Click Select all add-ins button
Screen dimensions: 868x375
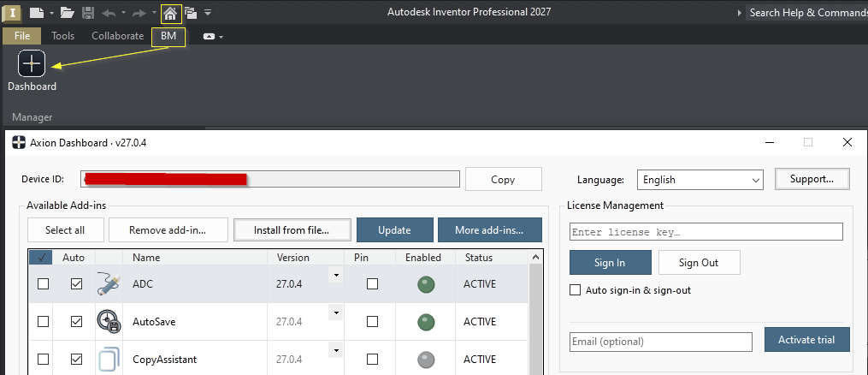click(x=65, y=229)
